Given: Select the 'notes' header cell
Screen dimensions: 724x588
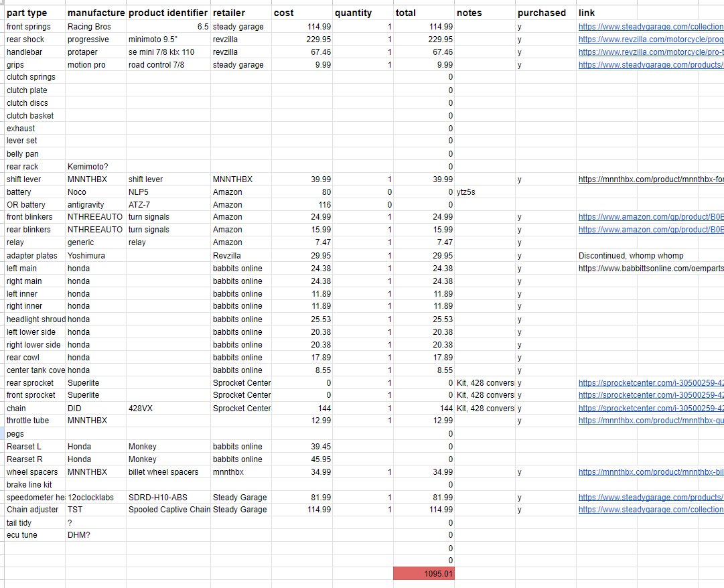Looking at the screenshot, I should tap(485, 13).
